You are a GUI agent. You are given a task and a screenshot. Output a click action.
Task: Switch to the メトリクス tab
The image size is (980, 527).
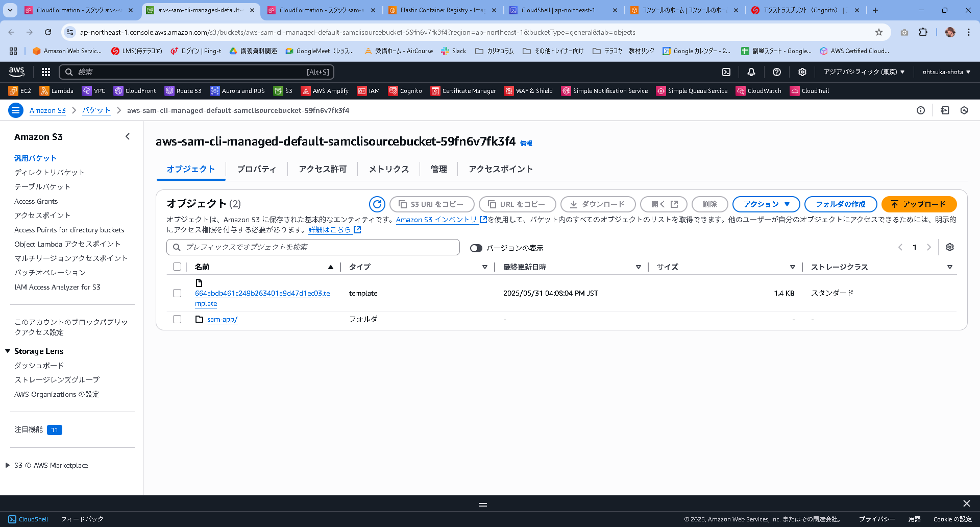(x=388, y=169)
